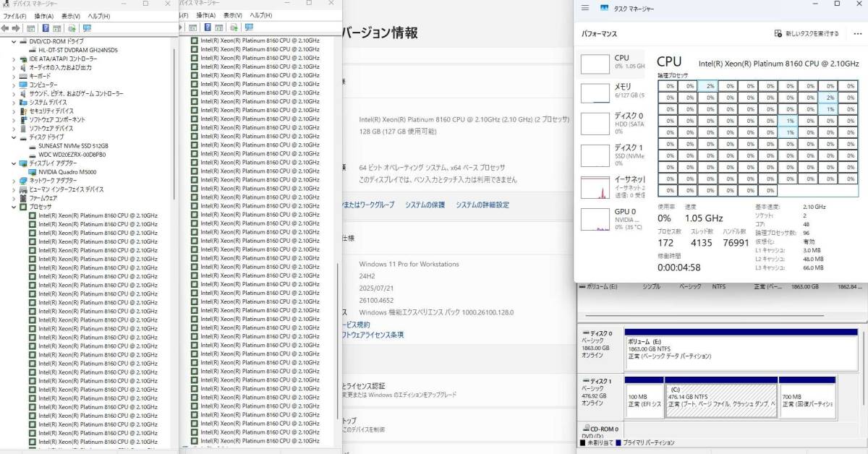This screenshot has width=868, height=454.
Task: Click console tree toggle icon in left Device Manager
Action: pos(30,28)
